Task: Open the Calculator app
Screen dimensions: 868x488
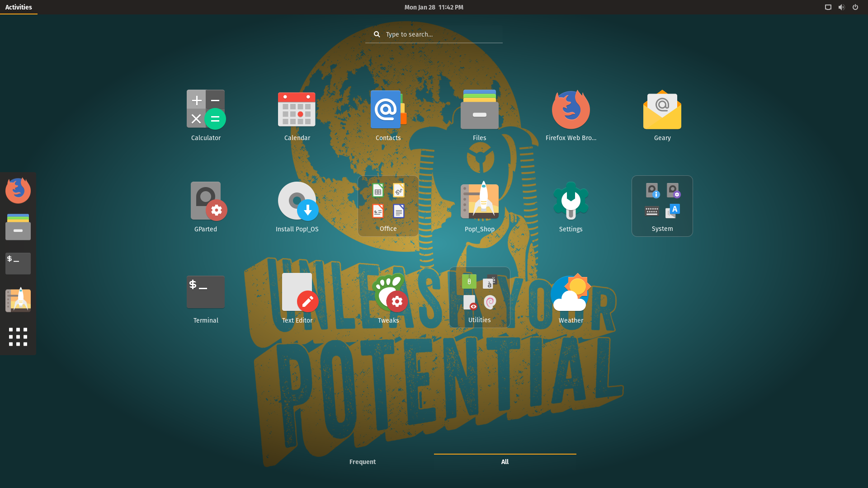Action: (x=206, y=110)
